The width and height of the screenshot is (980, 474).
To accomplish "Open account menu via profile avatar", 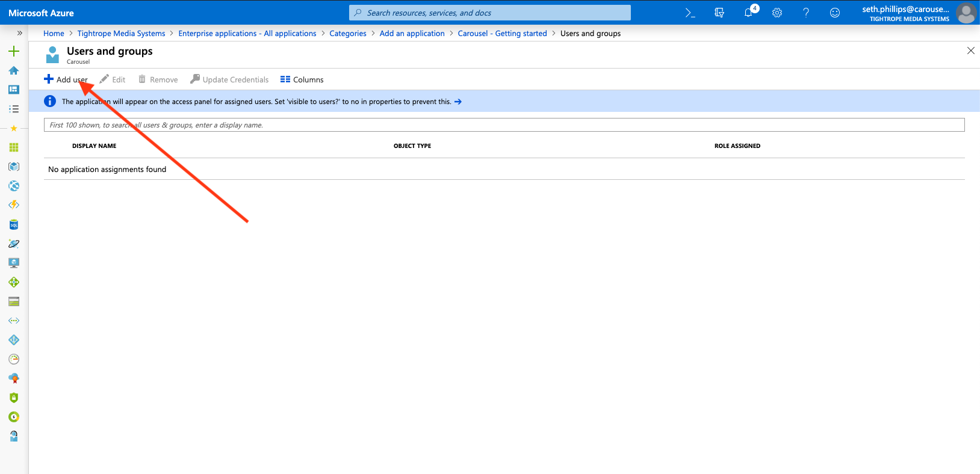I will click(x=966, y=13).
